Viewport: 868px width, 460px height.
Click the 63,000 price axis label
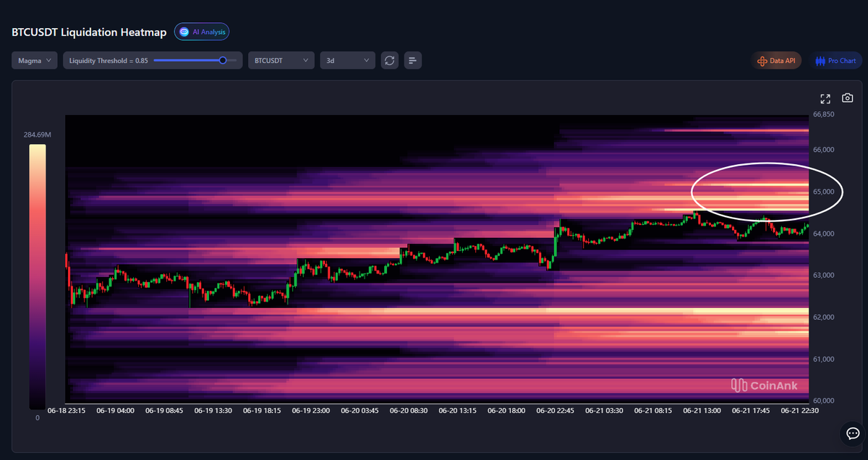pos(825,275)
